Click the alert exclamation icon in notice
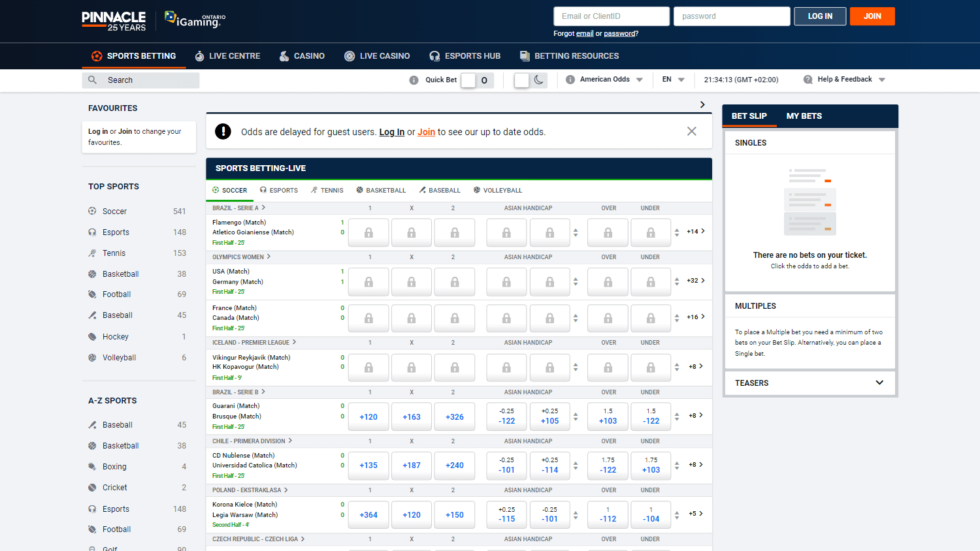Image resolution: width=980 pixels, height=551 pixels. pyautogui.click(x=223, y=131)
